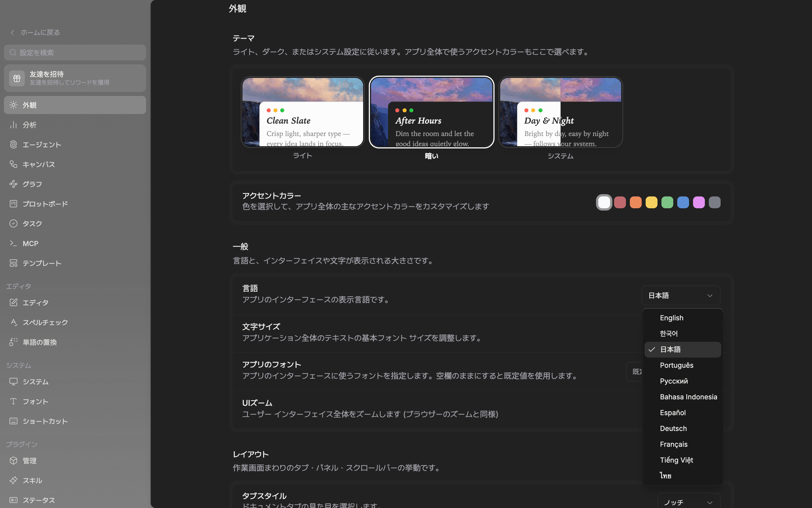812x508 pixels.
Task: Select the Clean Slate light theme
Action: tap(303, 112)
